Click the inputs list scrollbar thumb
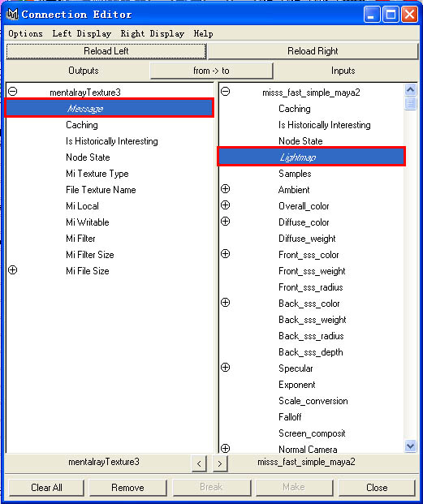The image size is (423, 504). pos(411,104)
